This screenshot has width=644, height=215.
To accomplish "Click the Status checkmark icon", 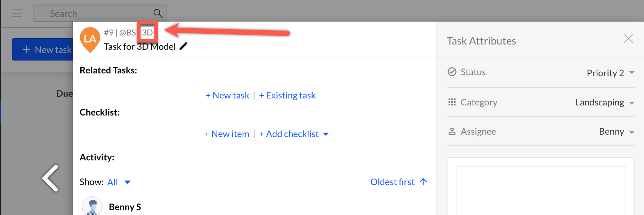I will pos(452,72).
